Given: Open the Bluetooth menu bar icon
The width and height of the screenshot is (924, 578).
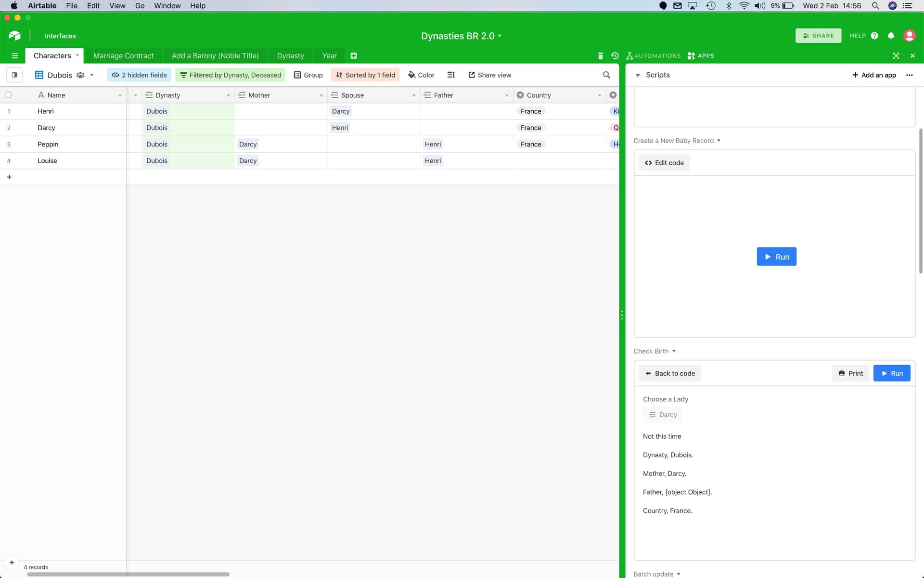Looking at the screenshot, I should click(x=729, y=6).
